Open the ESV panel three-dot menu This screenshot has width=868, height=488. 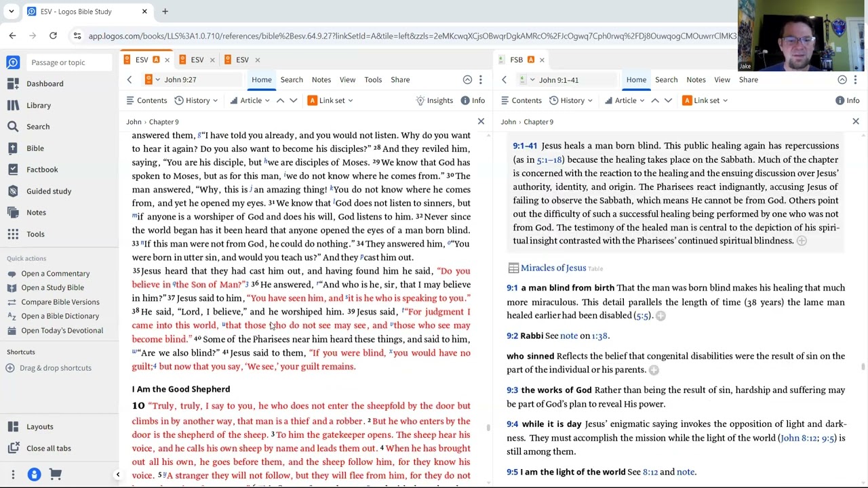[x=480, y=80]
